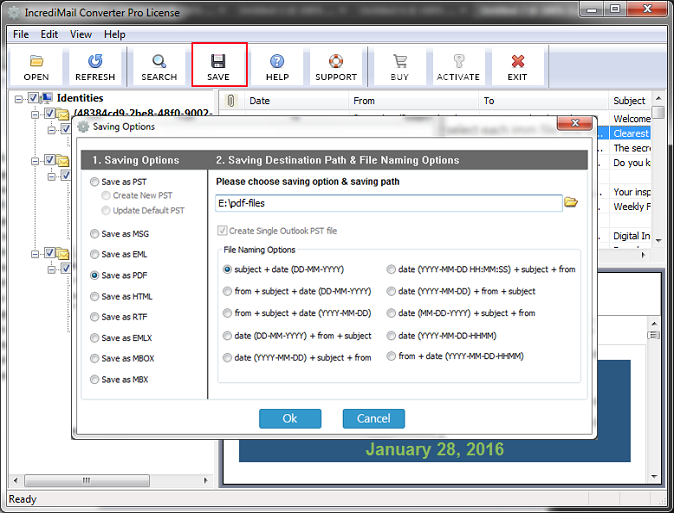The width and height of the screenshot is (674, 513).
Task: Choose from + subject + date (DD-MM-YYYY) naming
Action: click(x=227, y=291)
